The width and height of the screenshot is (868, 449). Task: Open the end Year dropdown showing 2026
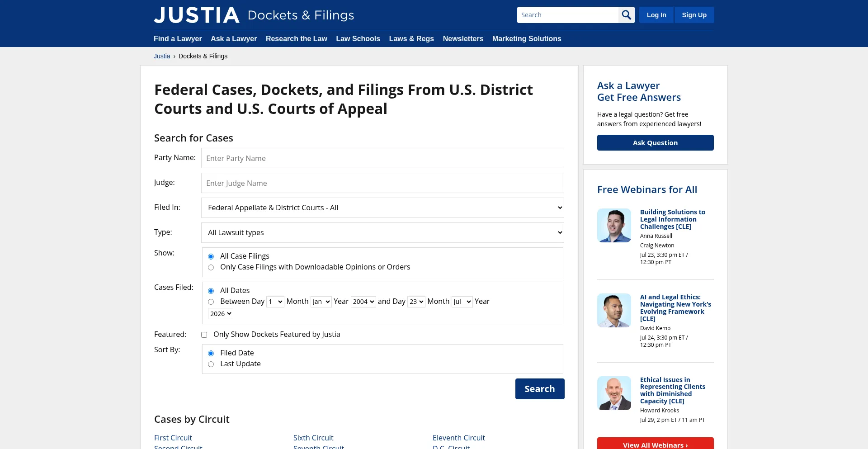pos(221,314)
